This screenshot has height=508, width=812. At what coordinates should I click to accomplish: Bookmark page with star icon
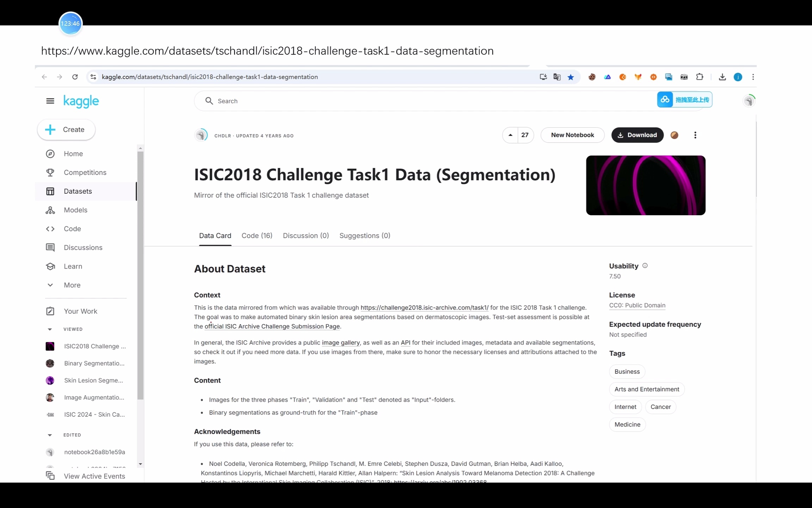pyautogui.click(x=571, y=77)
